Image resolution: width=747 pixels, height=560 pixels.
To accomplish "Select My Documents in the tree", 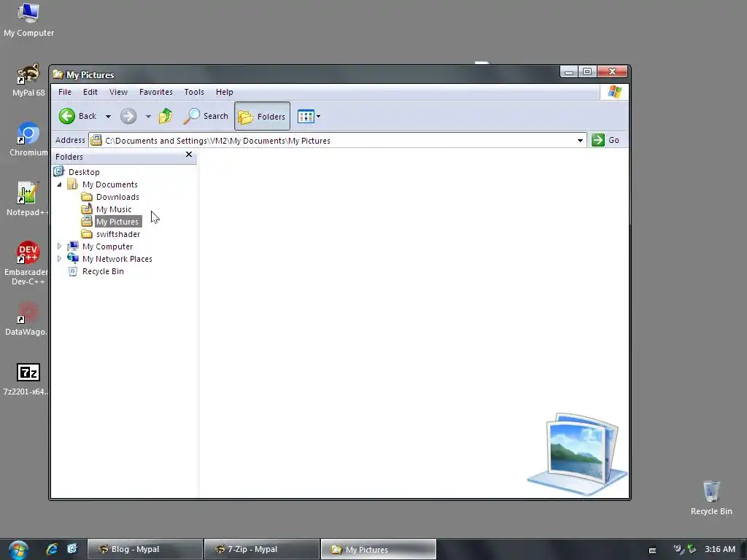I will 110,184.
